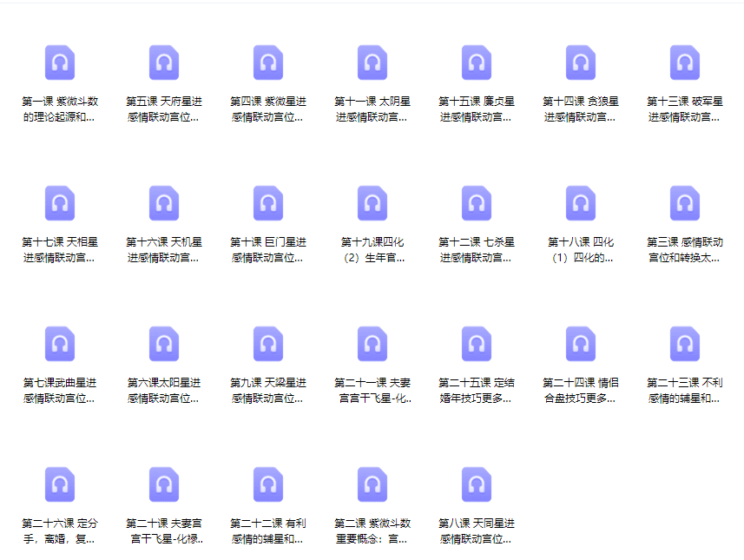744x560 pixels.
Task: Click the 第十二课 七杀星 file name label
Action: pos(477,250)
